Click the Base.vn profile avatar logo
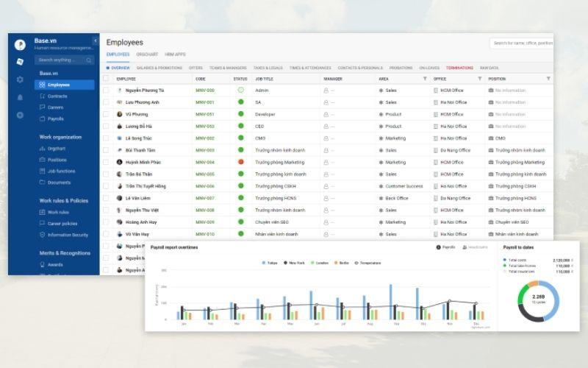 (20, 45)
